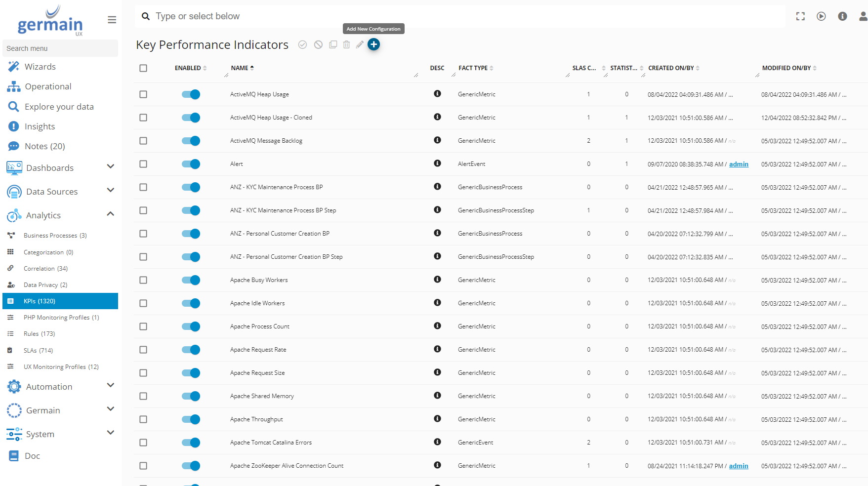Expand the Dashboards menu section
This screenshot has height=486, width=868.
pos(111,167)
